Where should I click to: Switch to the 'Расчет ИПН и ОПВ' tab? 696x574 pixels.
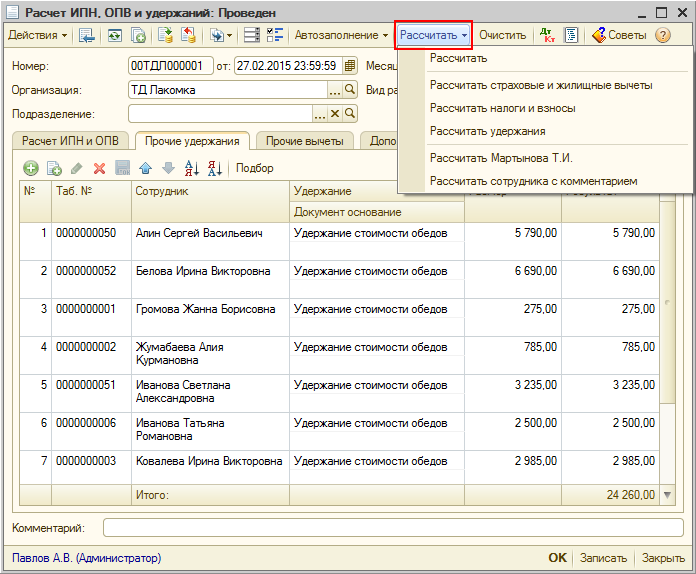pyautogui.click(x=70, y=141)
